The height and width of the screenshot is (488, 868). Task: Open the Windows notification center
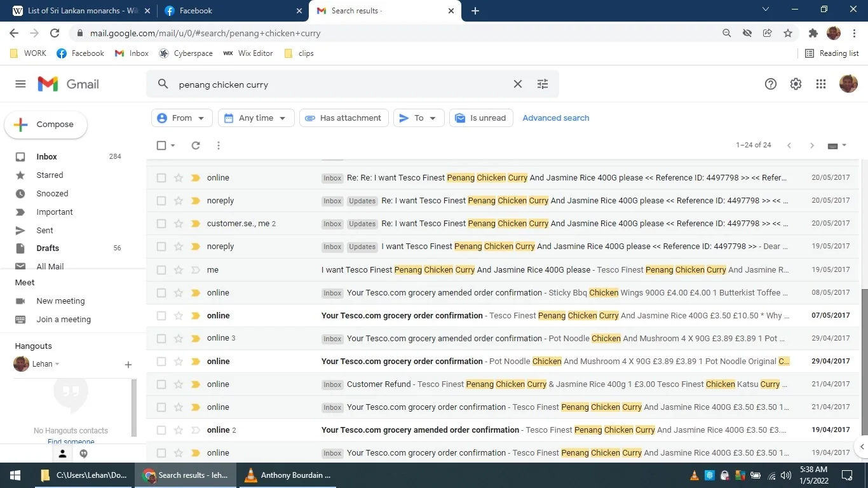[x=847, y=475]
